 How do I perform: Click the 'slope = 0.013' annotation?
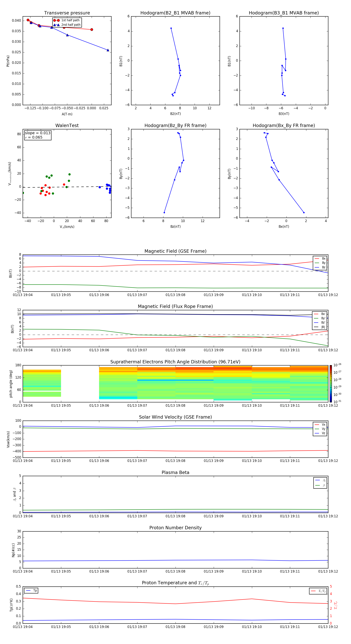37,133
